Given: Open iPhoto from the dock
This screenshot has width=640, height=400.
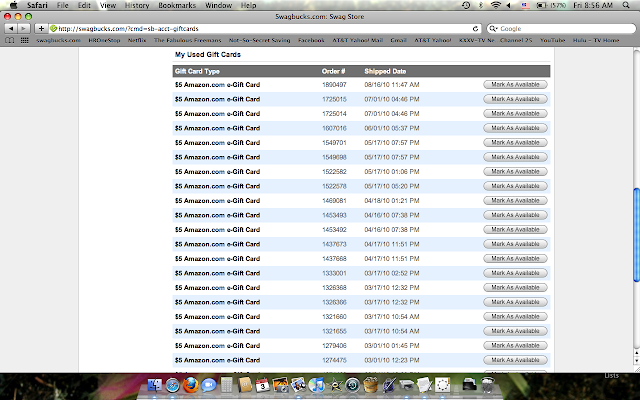Looking at the screenshot, I should 280,384.
